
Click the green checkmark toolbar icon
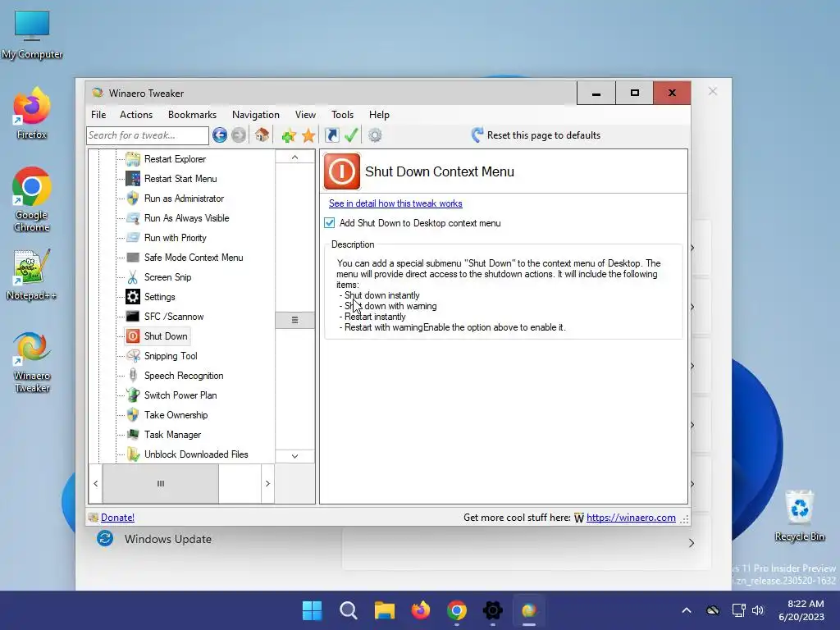(x=351, y=135)
